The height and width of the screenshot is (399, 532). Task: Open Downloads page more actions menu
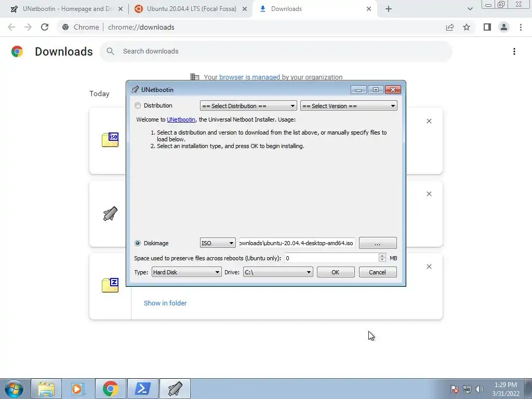coord(514,51)
